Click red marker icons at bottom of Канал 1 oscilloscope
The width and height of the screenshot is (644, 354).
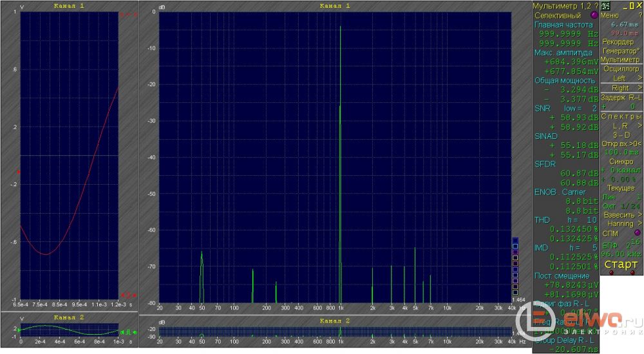(129, 295)
